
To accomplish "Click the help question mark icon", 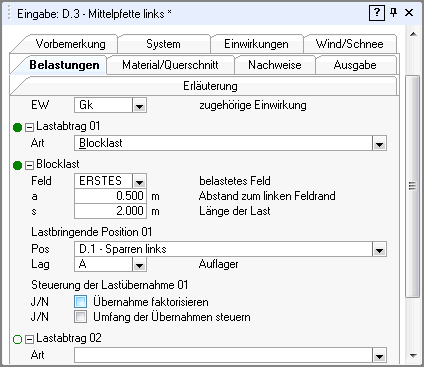I will pos(377,13).
